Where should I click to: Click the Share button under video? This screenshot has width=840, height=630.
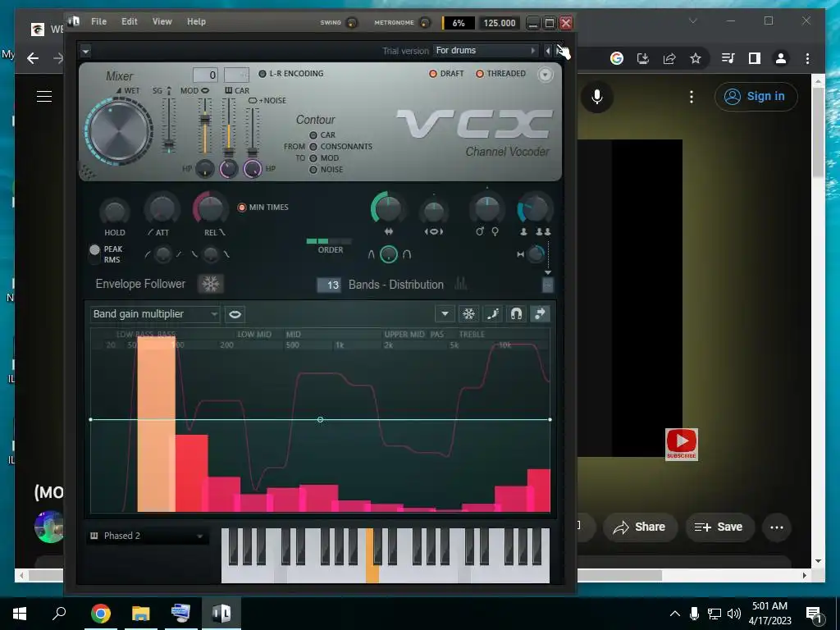click(640, 527)
